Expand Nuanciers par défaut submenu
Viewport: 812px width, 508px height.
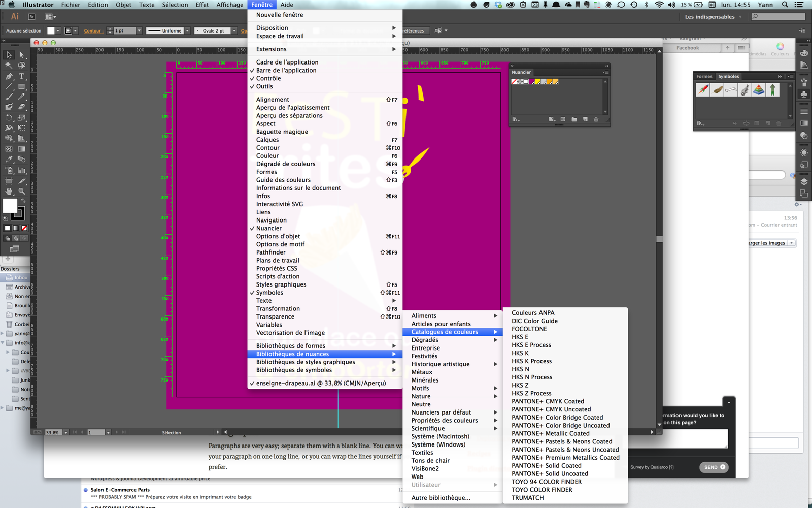(453, 412)
